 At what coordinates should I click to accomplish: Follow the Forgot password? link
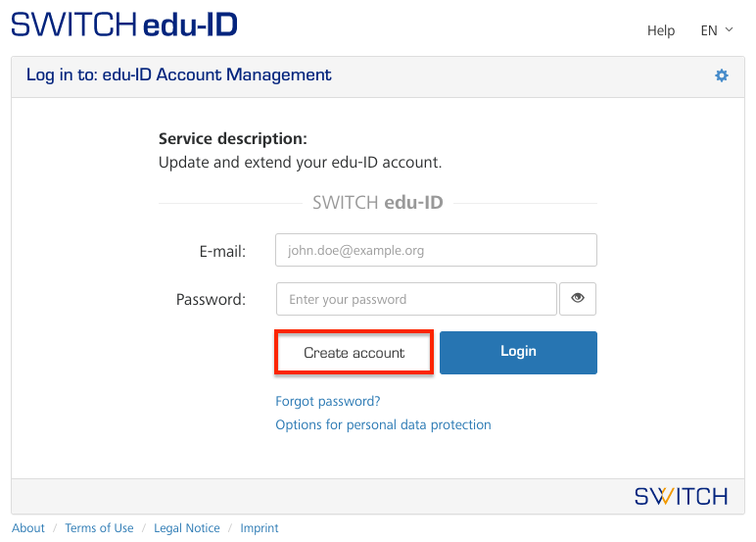click(x=328, y=401)
